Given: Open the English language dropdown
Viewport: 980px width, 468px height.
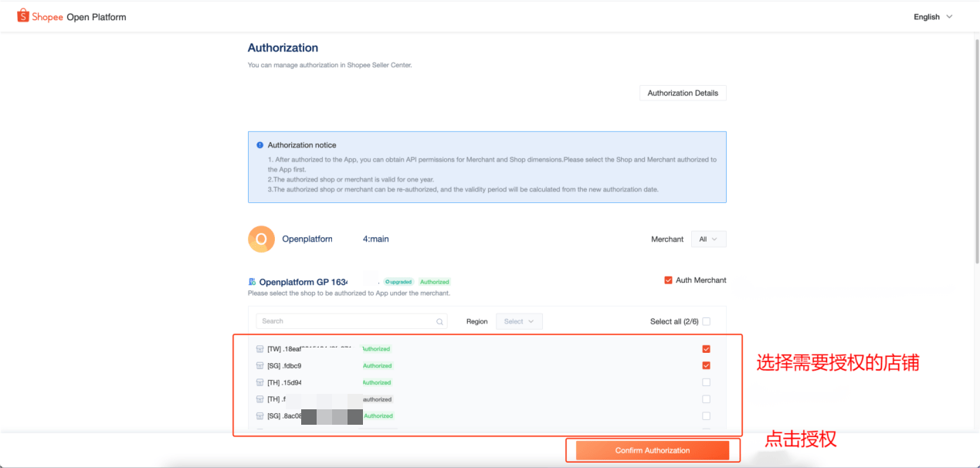Looking at the screenshot, I should [x=933, y=17].
